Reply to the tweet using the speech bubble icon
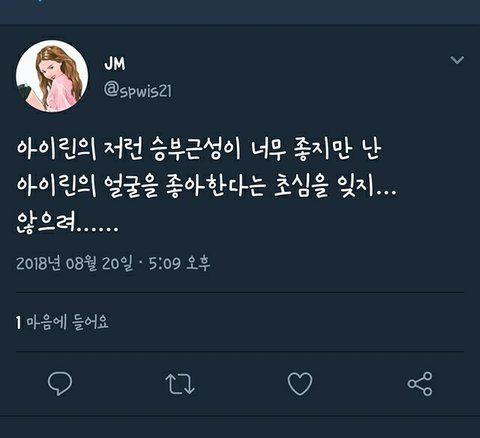This screenshot has width=480, height=438. [60, 384]
